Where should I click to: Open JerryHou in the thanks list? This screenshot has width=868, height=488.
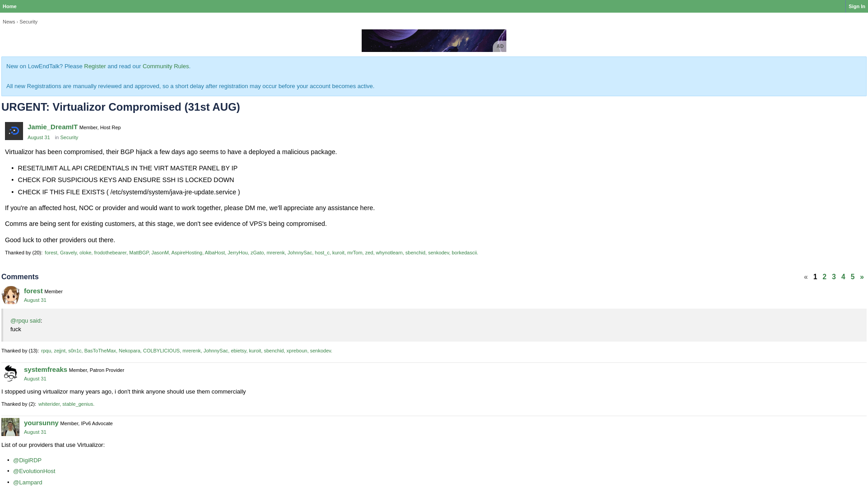[x=238, y=253]
